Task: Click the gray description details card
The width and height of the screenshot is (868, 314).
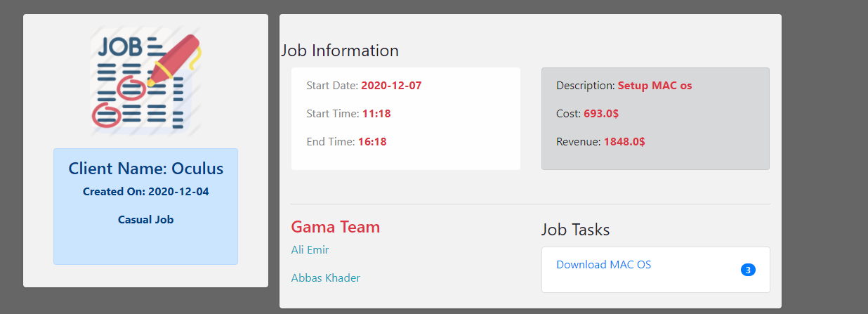Action: 655,119
